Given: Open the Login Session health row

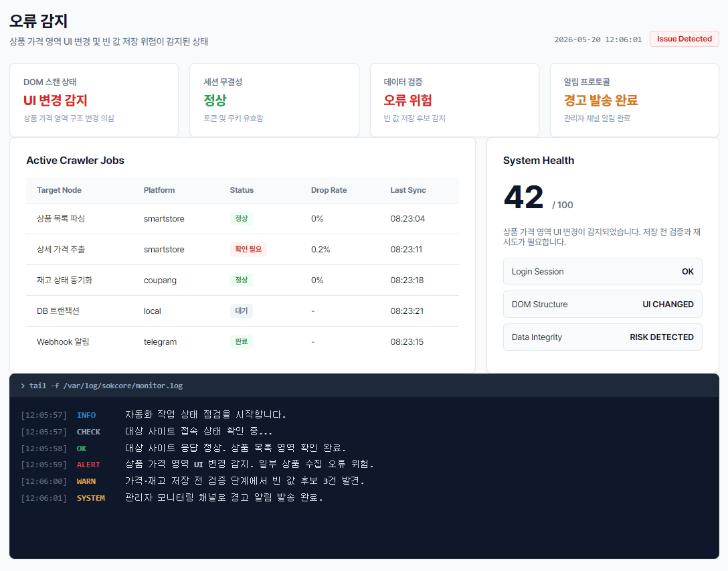Looking at the screenshot, I should tap(603, 271).
